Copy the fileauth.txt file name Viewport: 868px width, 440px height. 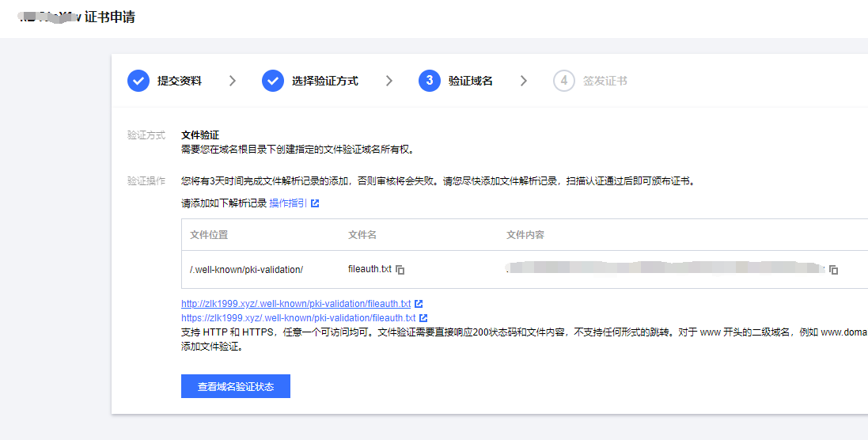[x=400, y=270]
